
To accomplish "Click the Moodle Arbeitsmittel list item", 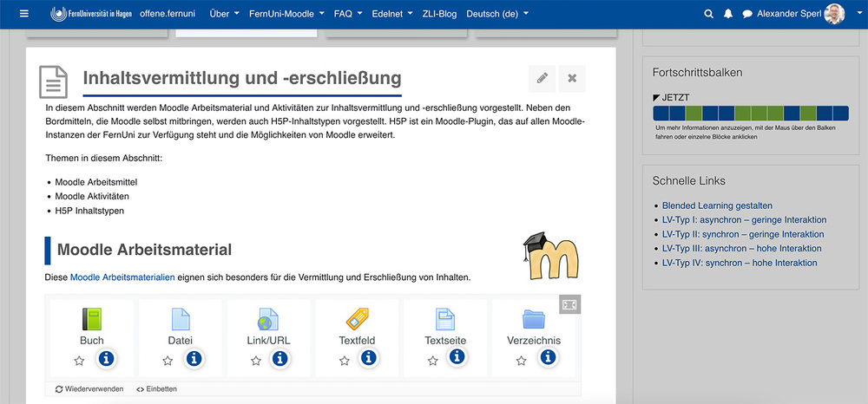I will click(95, 182).
